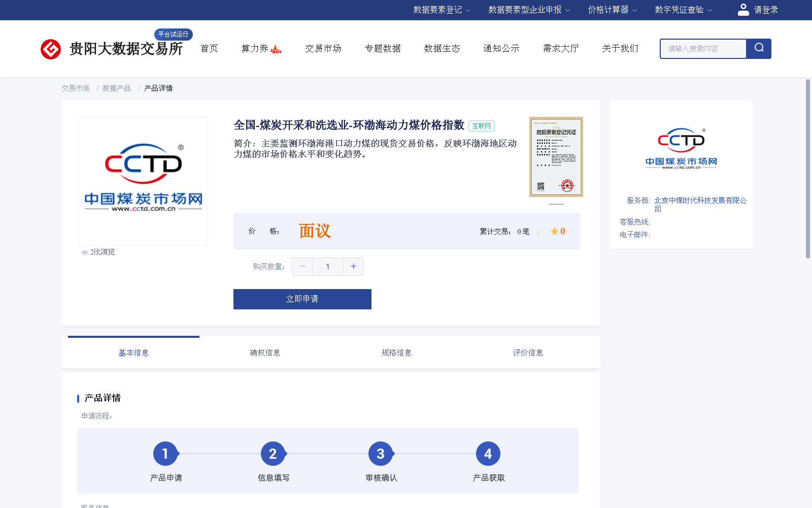Open the 数据生态 menu item
This screenshot has width=812, height=508.
coord(442,48)
